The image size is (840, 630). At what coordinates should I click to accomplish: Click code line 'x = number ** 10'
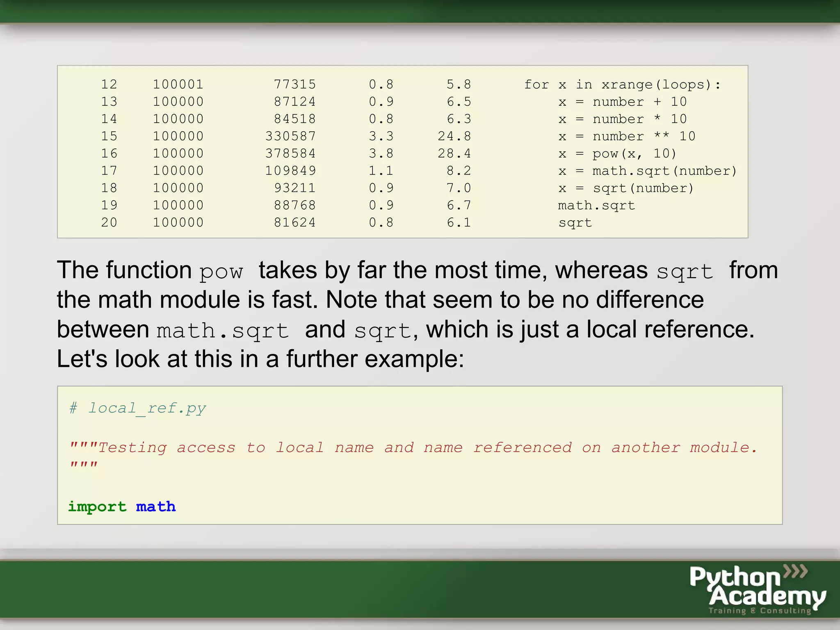(x=627, y=136)
